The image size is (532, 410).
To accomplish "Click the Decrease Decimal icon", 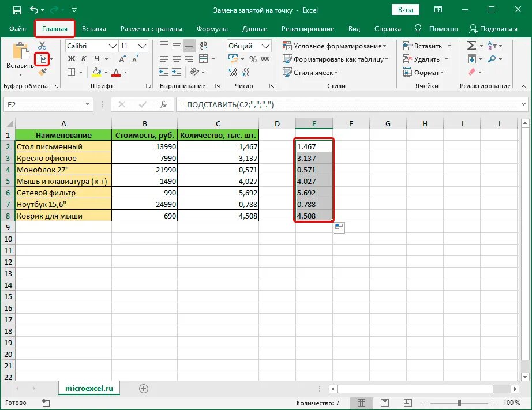I will point(246,72).
